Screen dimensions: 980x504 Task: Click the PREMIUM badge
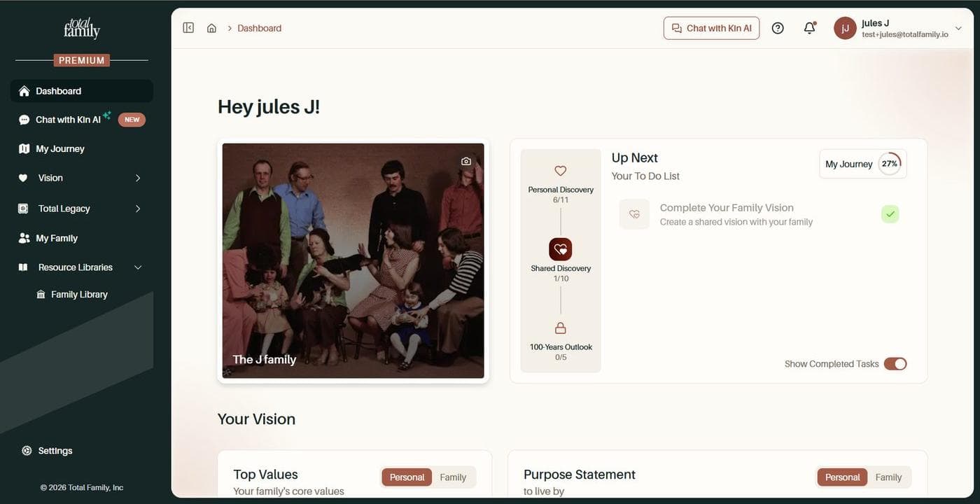[x=82, y=60]
